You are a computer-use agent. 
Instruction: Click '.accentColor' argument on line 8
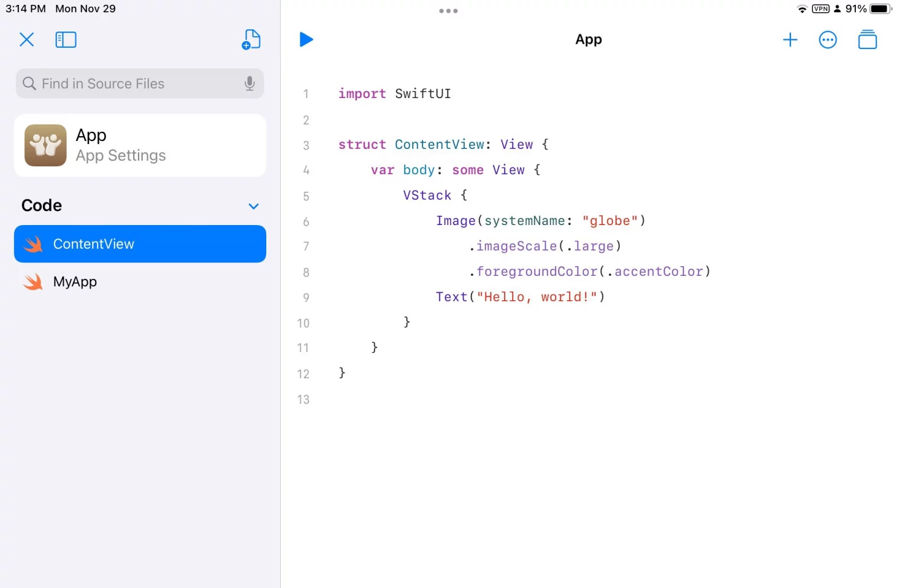pyautogui.click(x=655, y=272)
